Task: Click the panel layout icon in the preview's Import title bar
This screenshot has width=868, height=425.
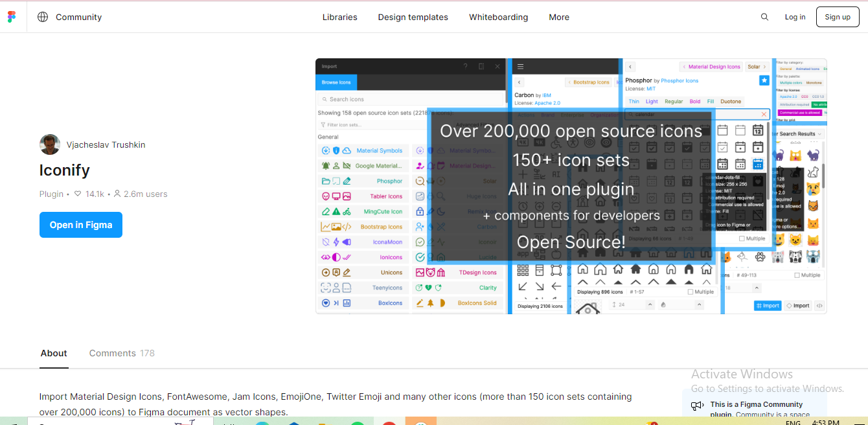Action: [x=481, y=66]
